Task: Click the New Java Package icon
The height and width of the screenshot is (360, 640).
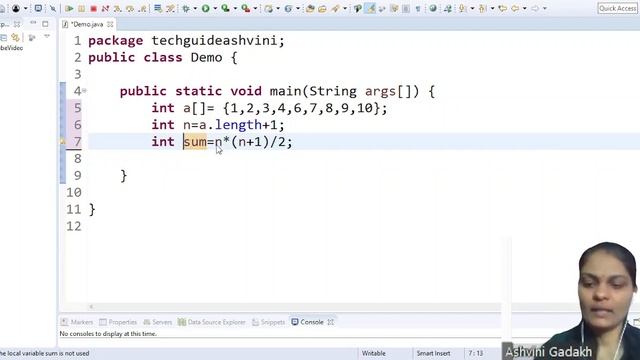Action: click(x=269, y=8)
